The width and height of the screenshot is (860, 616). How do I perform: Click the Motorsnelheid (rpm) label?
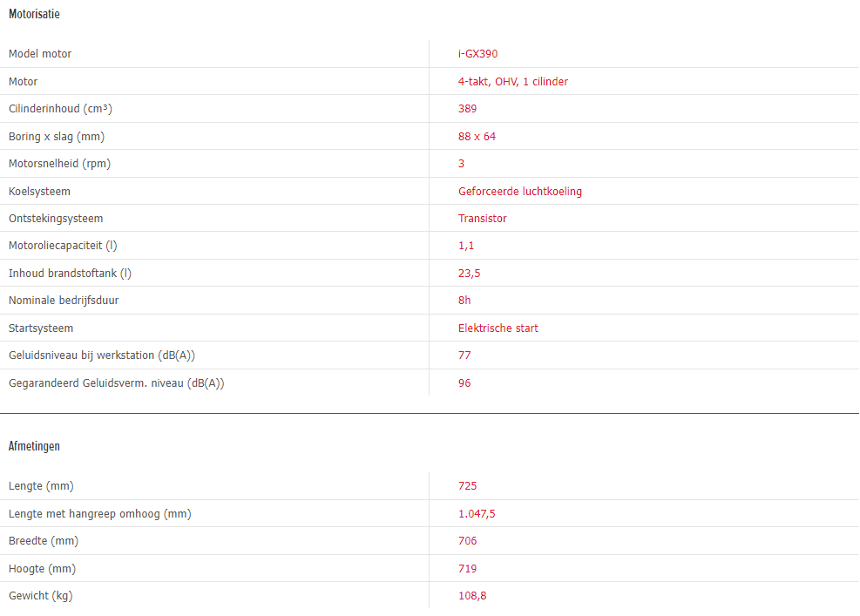[x=59, y=164]
